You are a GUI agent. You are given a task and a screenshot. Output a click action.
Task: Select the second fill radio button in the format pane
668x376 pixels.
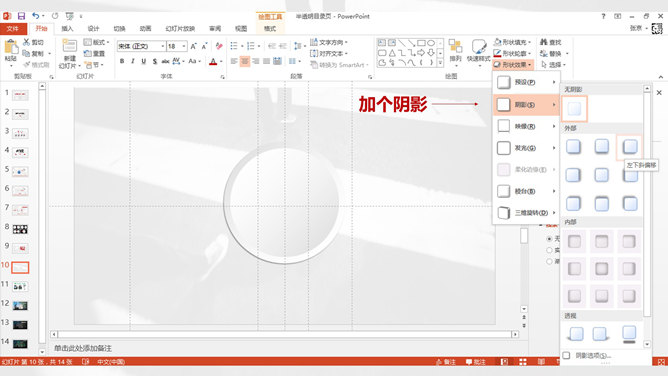pyautogui.click(x=550, y=250)
